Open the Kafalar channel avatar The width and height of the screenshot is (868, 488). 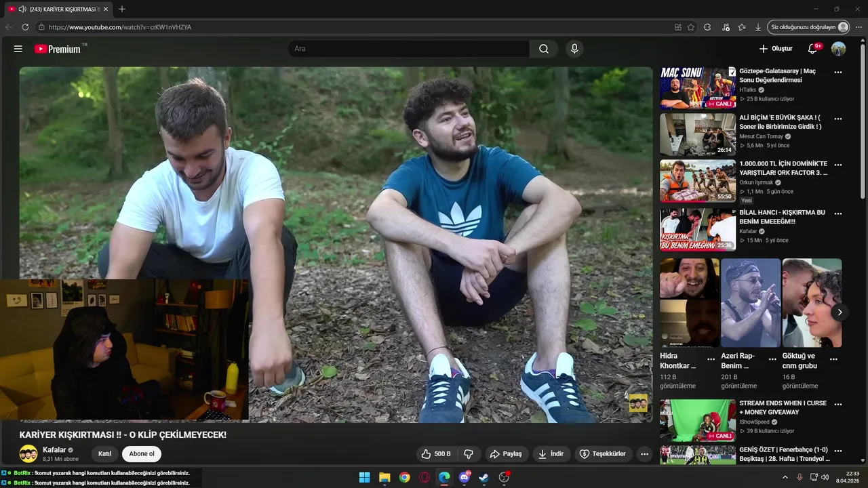[x=28, y=454]
